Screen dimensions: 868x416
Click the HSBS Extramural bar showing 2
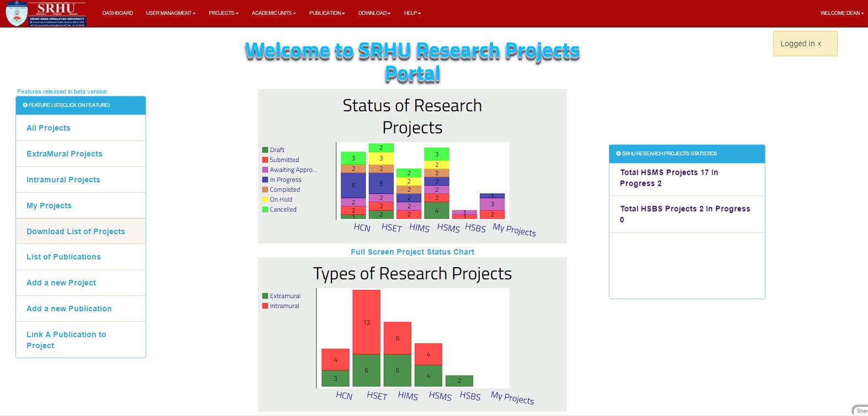(459, 381)
